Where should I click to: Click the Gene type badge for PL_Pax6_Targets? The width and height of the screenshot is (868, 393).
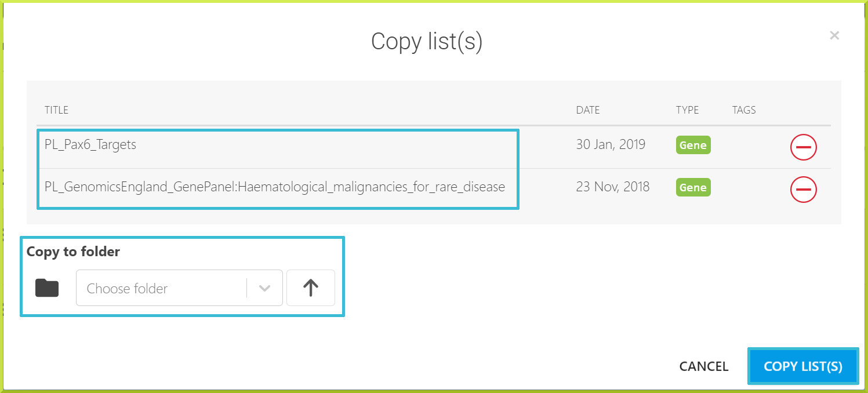coord(693,145)
